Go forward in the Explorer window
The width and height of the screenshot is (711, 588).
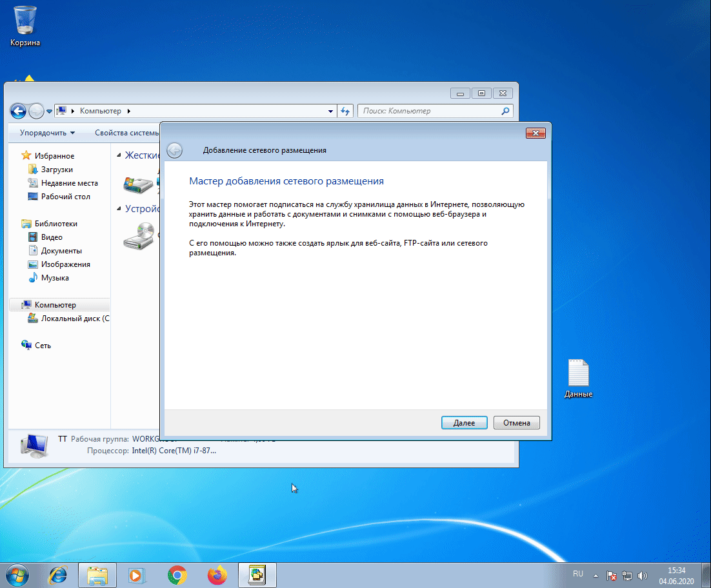pyautogui.click(x=36, y=111)
